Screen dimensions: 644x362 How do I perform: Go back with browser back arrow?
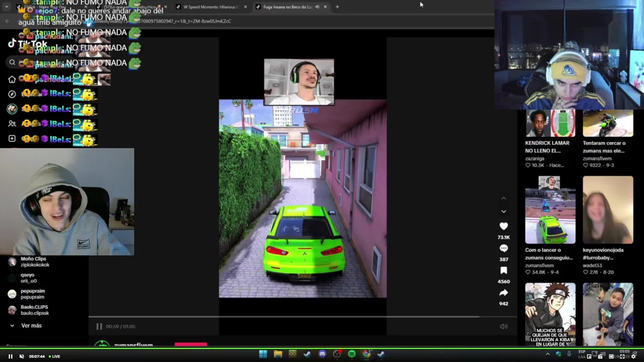[x=7, y=21]
